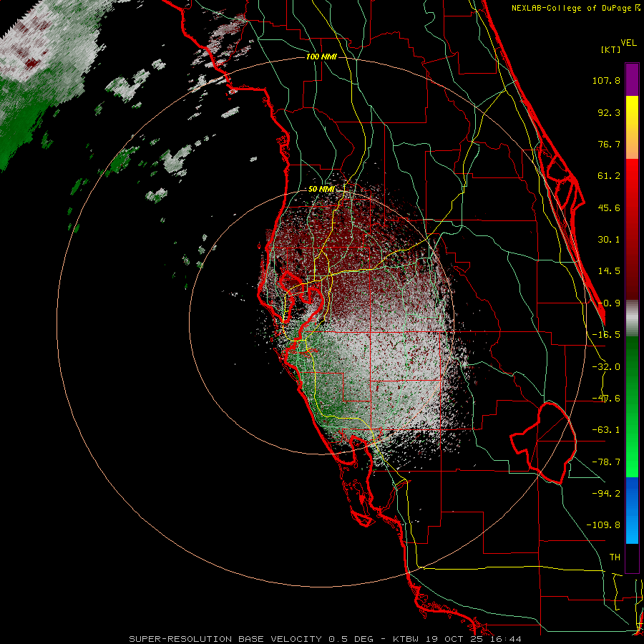Pick the gray segment of the color bar
The image size is (644, 644).
pos(632,318)
